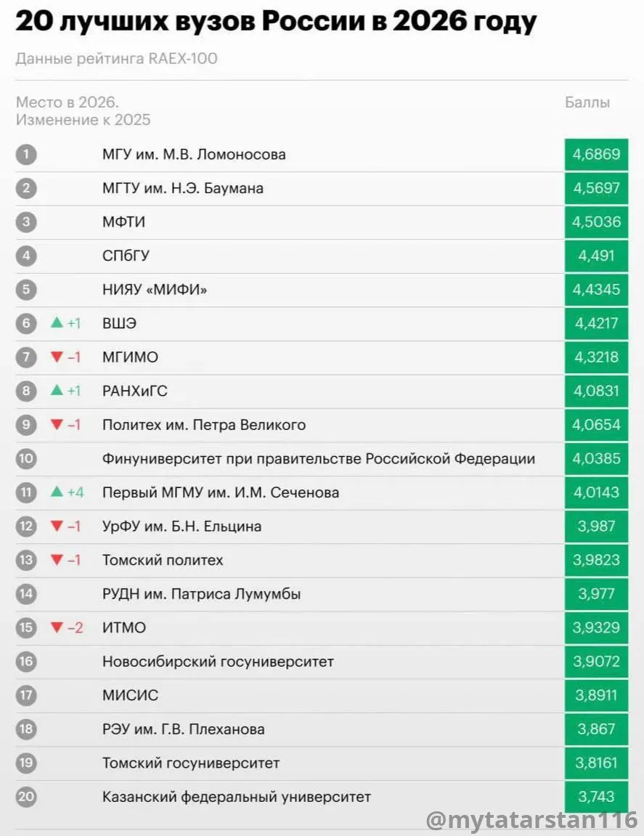The image size is (644, 836).
Task: Select 'Финуниверситет при правительстве Российской Федерации'
Action: coord(319,458)
